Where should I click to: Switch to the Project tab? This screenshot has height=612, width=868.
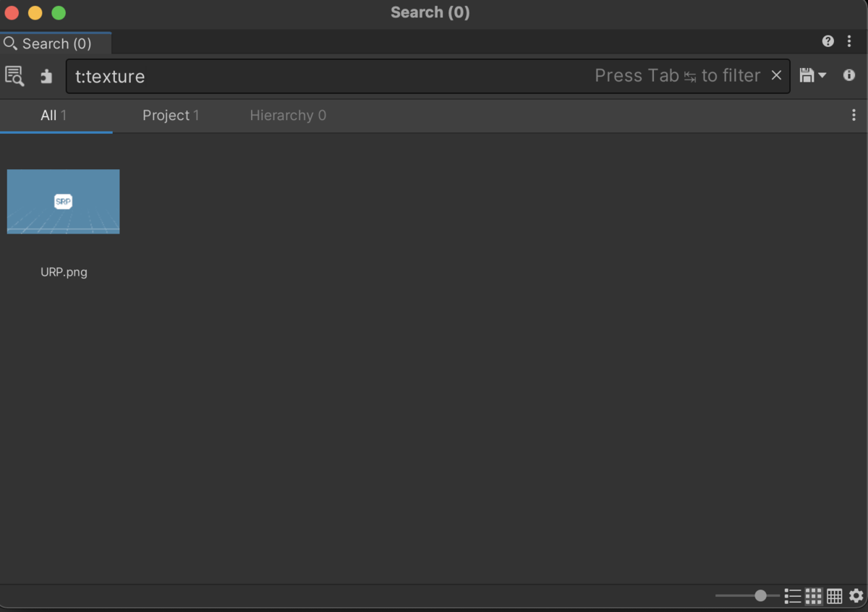tap(171, 116)
